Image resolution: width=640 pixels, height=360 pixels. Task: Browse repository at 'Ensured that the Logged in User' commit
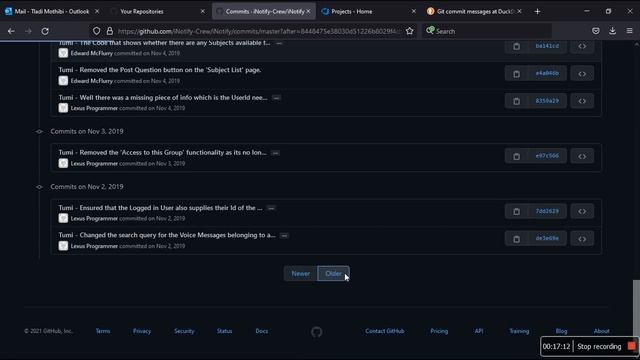click(x=582, y=211)
